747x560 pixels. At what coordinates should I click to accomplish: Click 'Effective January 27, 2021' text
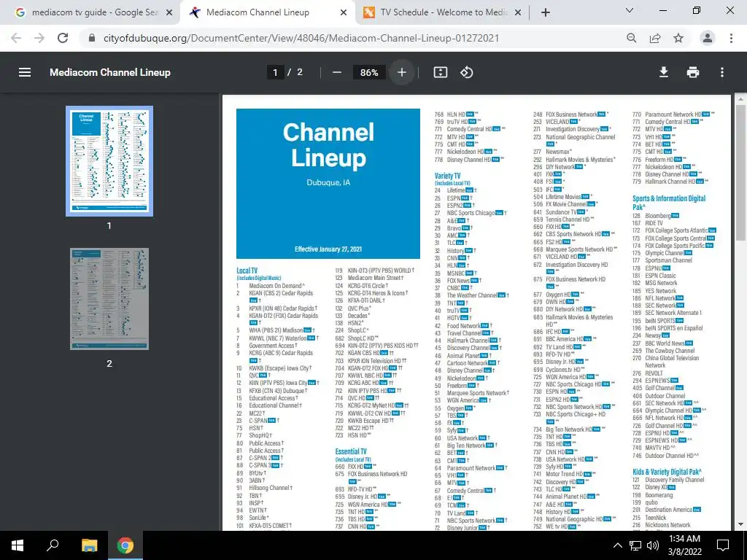[x=328, y=249]
